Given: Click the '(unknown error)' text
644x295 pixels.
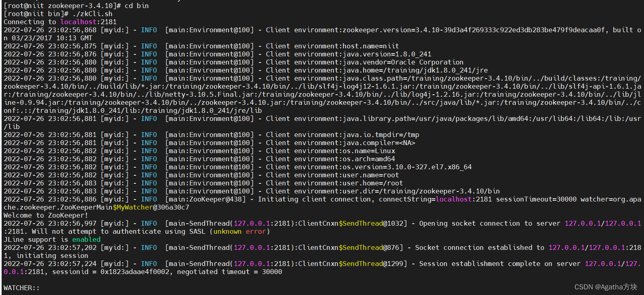Looking at the screenshot, I should [x=240, y=231].
